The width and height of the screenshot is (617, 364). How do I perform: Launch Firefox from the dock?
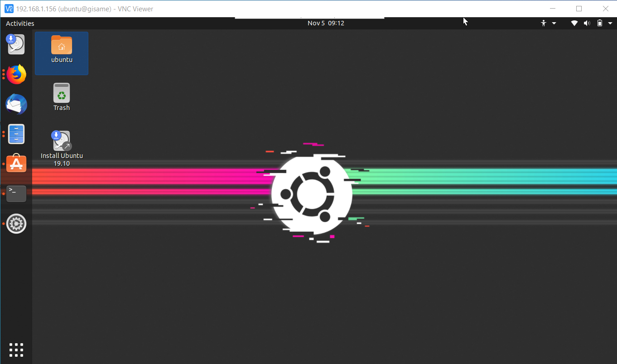pos(16,74)
